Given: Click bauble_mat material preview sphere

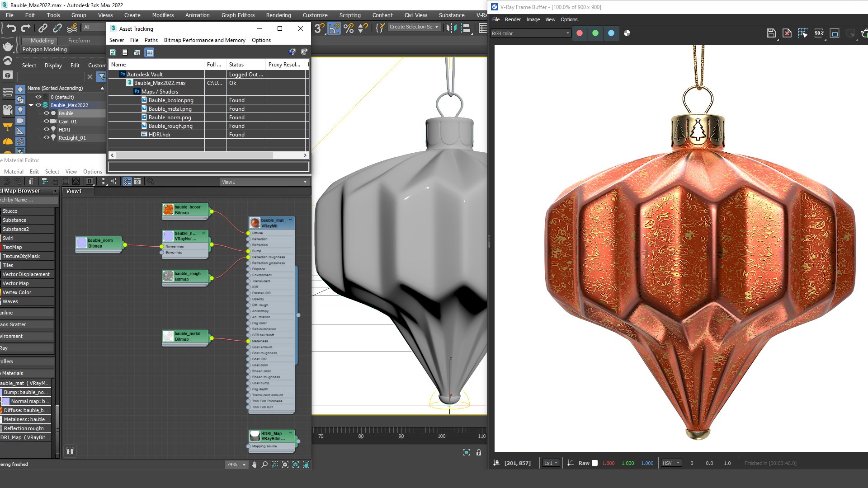Looking at the screenshot, I should [255, 223].
